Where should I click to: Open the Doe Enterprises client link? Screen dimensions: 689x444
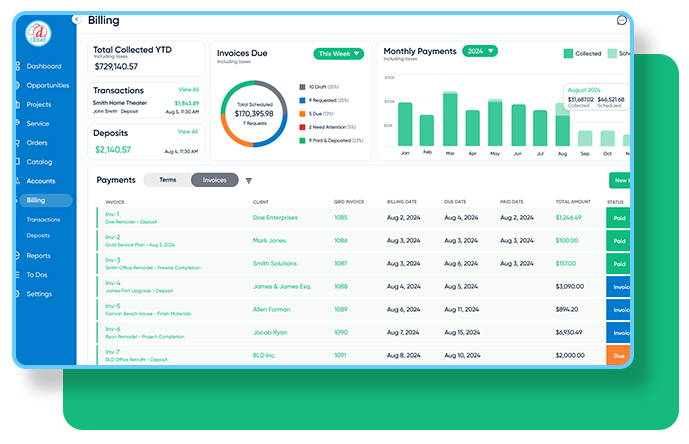[275, 218]
